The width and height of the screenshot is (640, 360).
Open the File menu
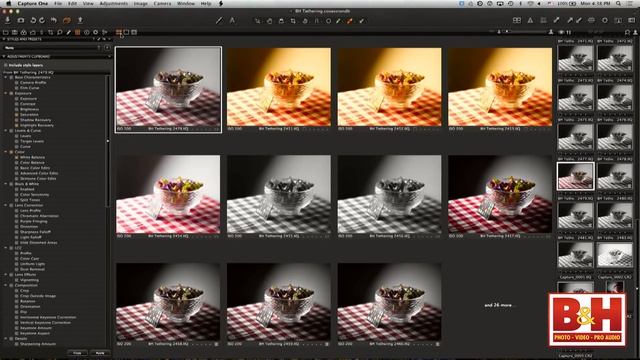(58, 3)
